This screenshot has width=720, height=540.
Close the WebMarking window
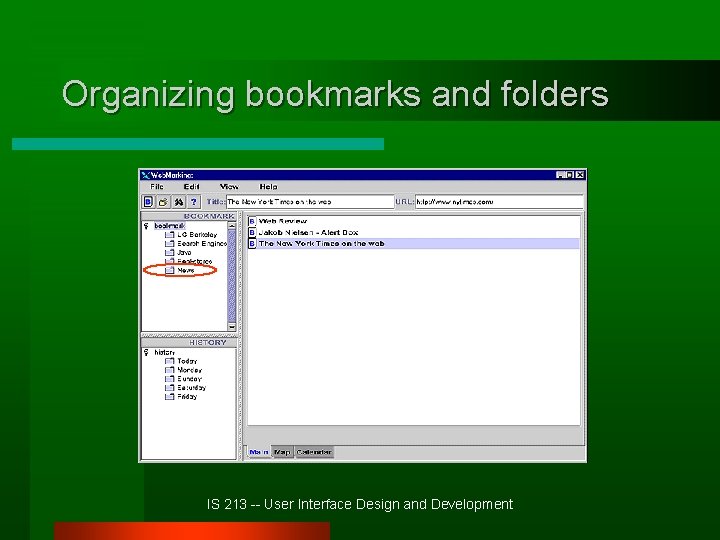coord(580,175)
